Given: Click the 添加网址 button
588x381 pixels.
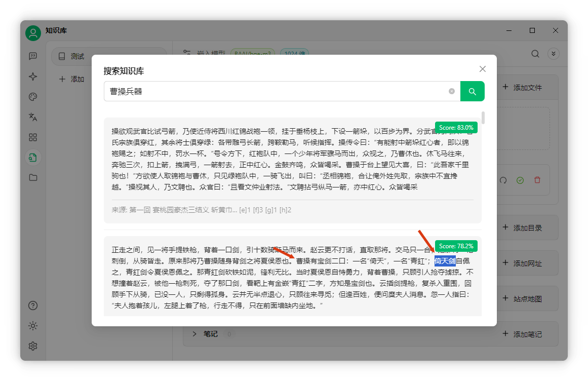Looking at the screenshot, I should coord(523,263).
